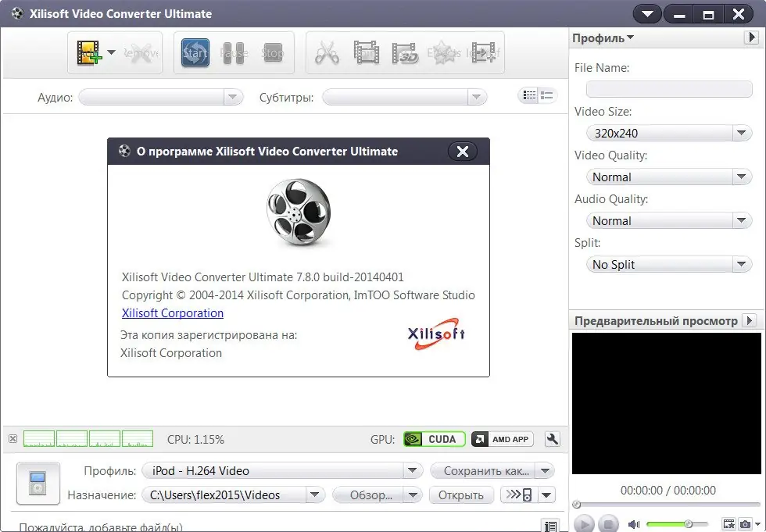Viewport: 766px width, 532px height.
Task: Toggle NVIDIA CUDA GPU acceleration
Action: [x=435, y=439]
